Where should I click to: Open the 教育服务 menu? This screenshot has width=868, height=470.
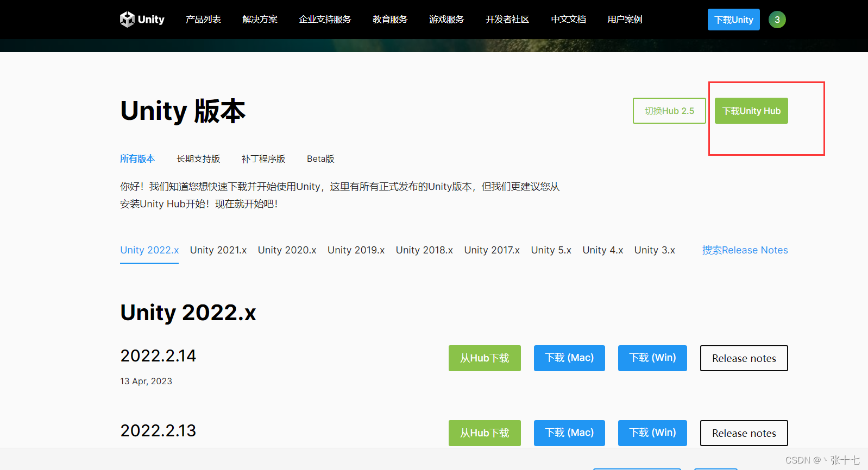point(390,20)
